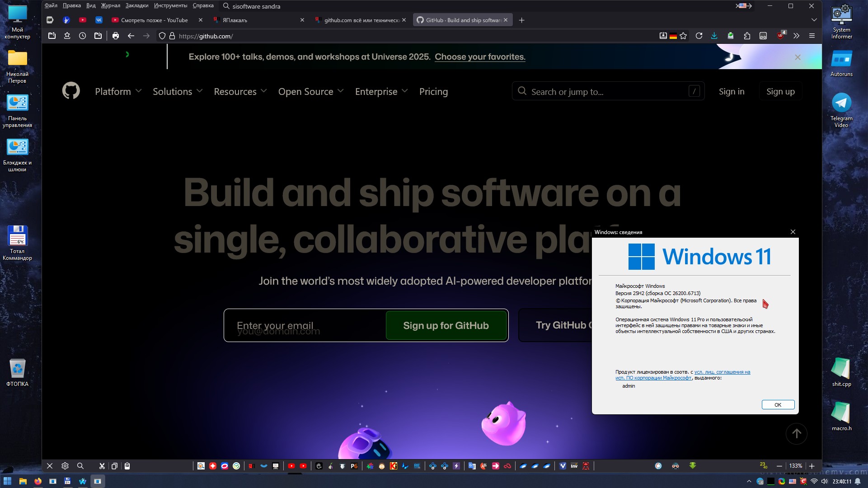Open the Firefox hamburger application menu
Viewport: 868px width, 488px height.
[x=812, y=36]
